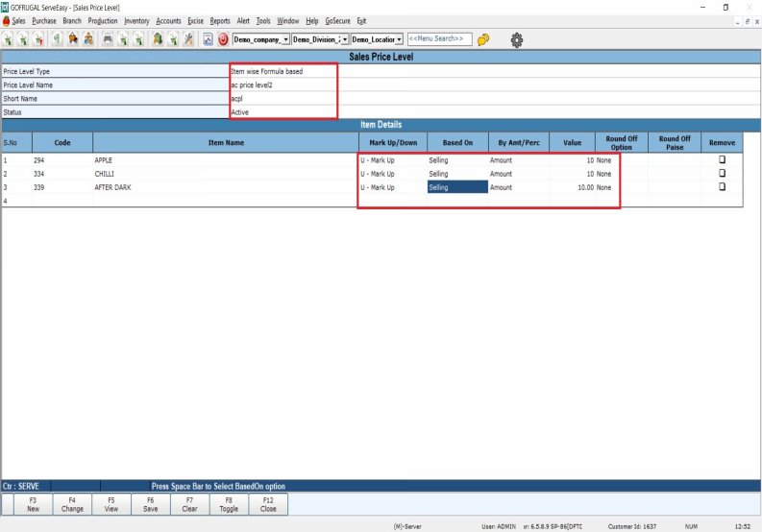The image size is (762, 532).
Task: Open the Reports menu
Action: pos(220,21)
